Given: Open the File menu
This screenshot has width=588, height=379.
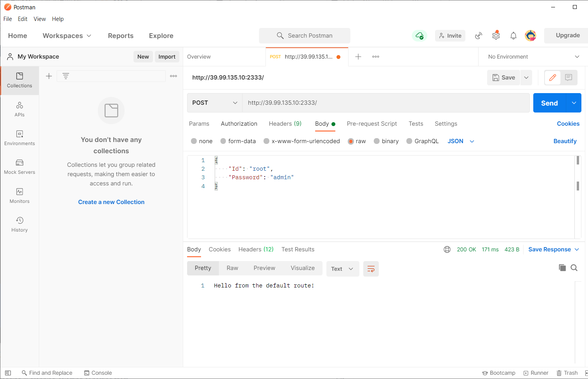Looking at the screenshot, I should 8,19.
